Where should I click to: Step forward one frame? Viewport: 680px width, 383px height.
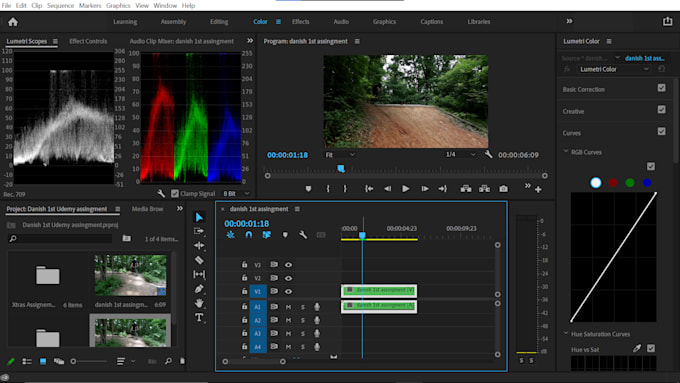(x=425, y=189)
